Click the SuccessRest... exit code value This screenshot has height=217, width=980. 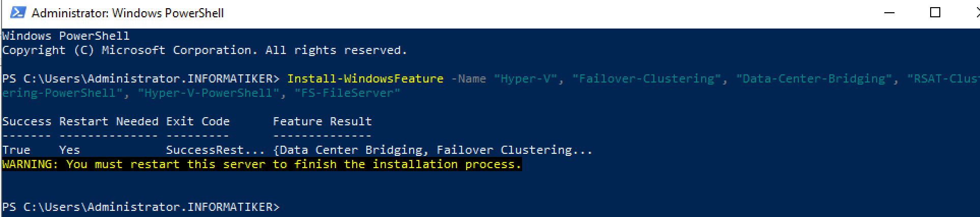click(x=216, y=150)
